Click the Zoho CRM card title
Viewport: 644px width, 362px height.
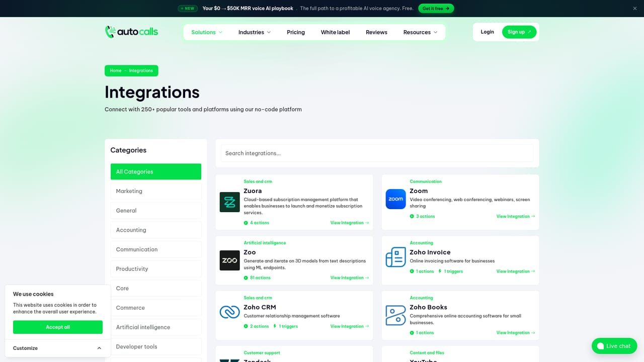click(260, 307)
